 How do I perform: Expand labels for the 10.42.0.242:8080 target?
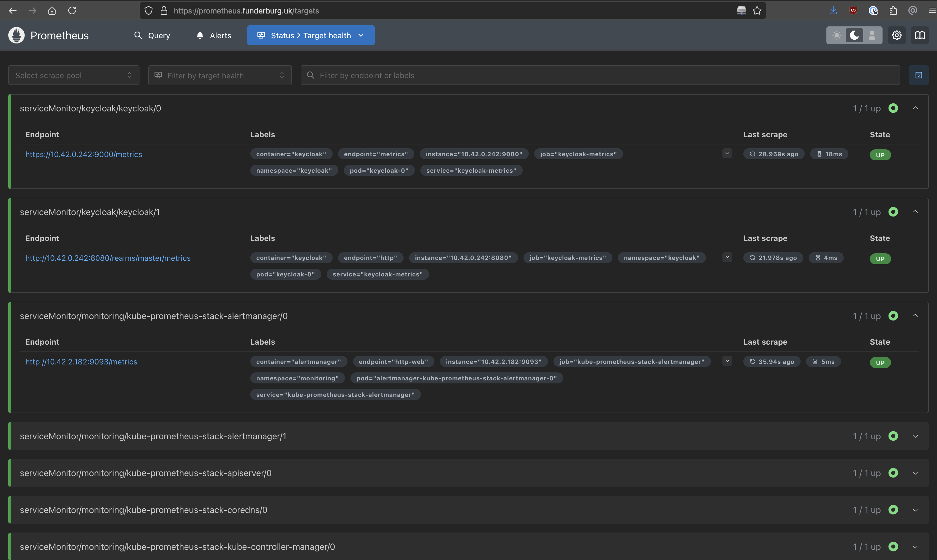[727, 257]
